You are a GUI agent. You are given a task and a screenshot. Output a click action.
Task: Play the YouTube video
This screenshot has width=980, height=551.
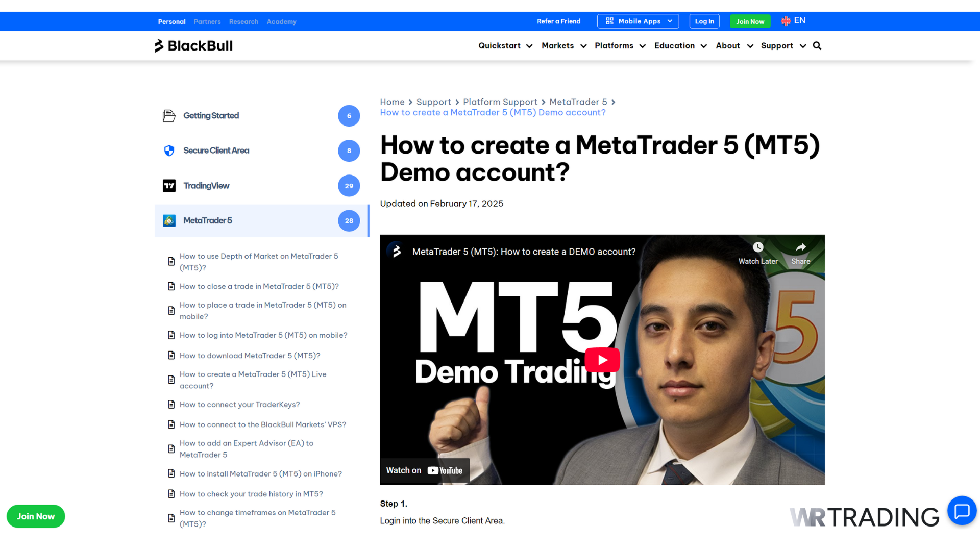tap(602, 360)
